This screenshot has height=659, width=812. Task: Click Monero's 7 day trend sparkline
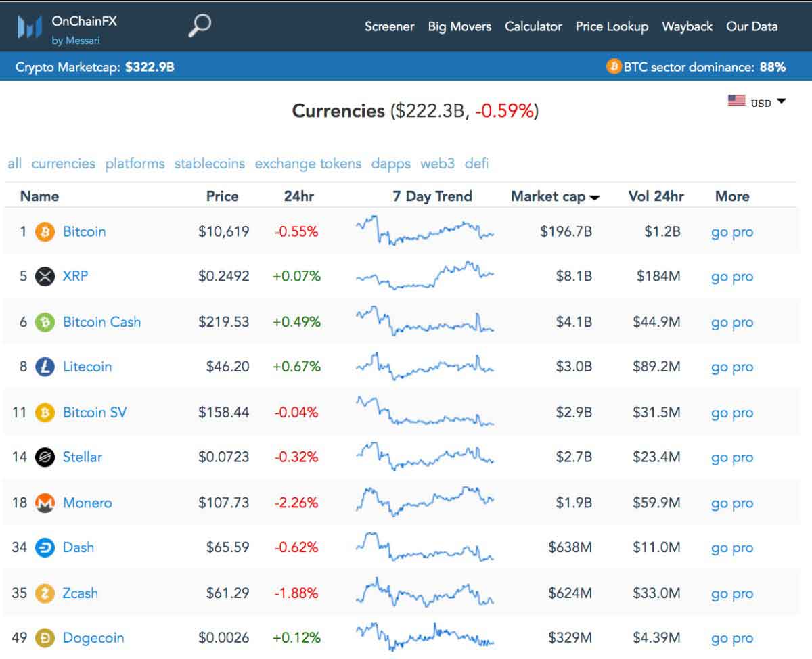[x=425, y=502]
